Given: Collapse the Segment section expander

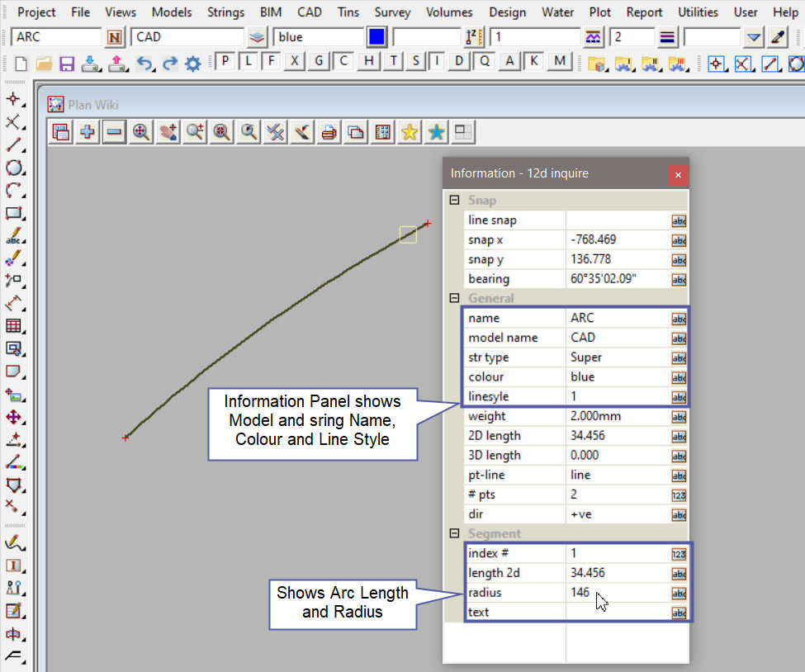Looking at the screenshot, I should click(454, 534).
